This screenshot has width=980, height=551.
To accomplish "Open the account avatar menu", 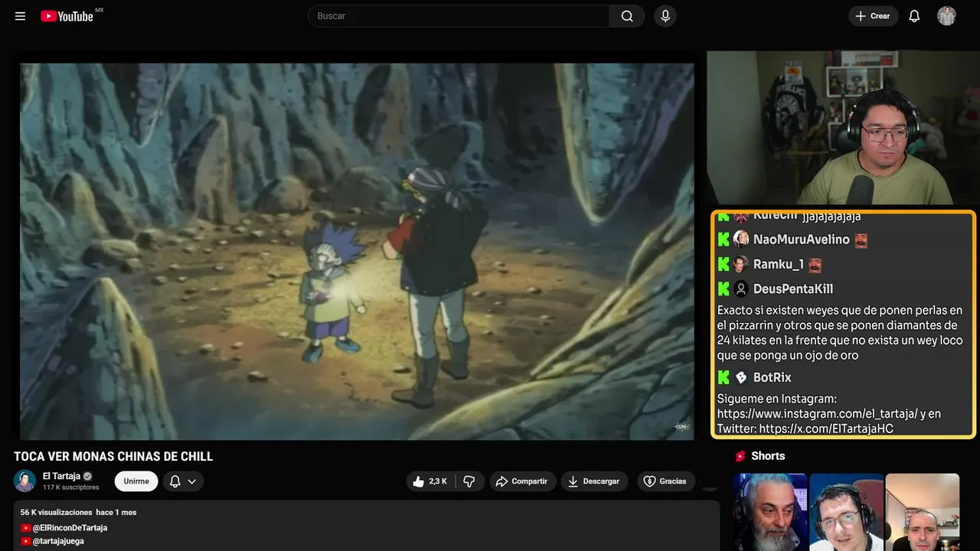I will pyautogui.click(x=946, y=16).
